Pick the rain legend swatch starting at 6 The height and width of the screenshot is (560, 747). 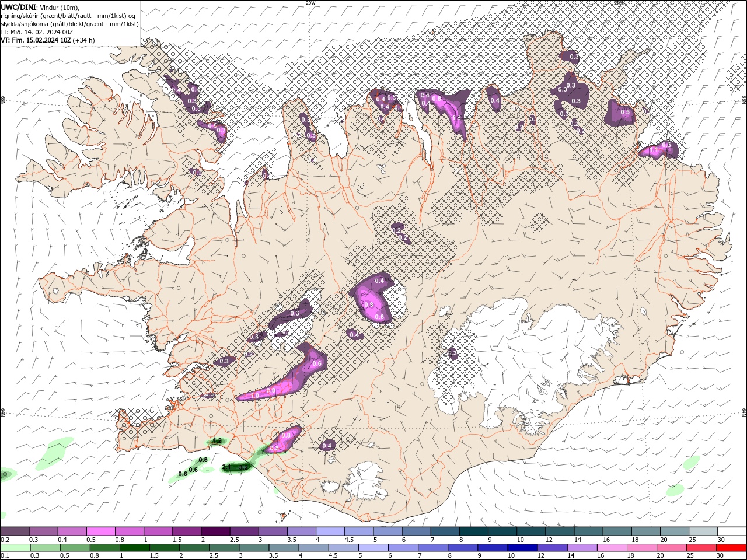(x=402, y=548)
